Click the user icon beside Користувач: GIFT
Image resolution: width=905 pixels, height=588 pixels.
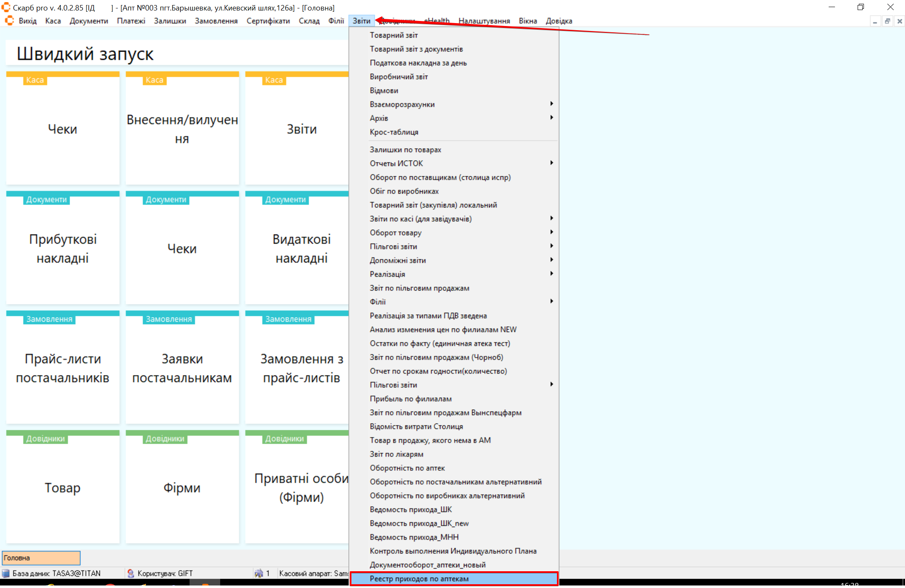(131, 573)
